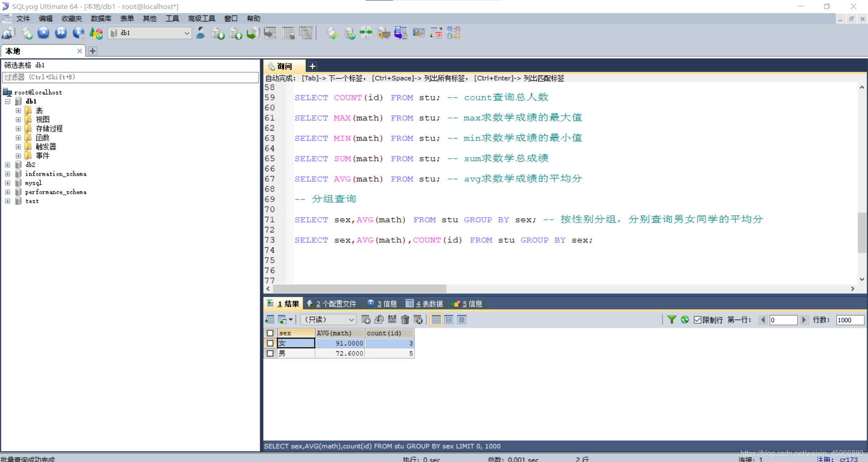868x462 pixels.
Task: Click the duplicate current row icon
Action: click(379, 320)
